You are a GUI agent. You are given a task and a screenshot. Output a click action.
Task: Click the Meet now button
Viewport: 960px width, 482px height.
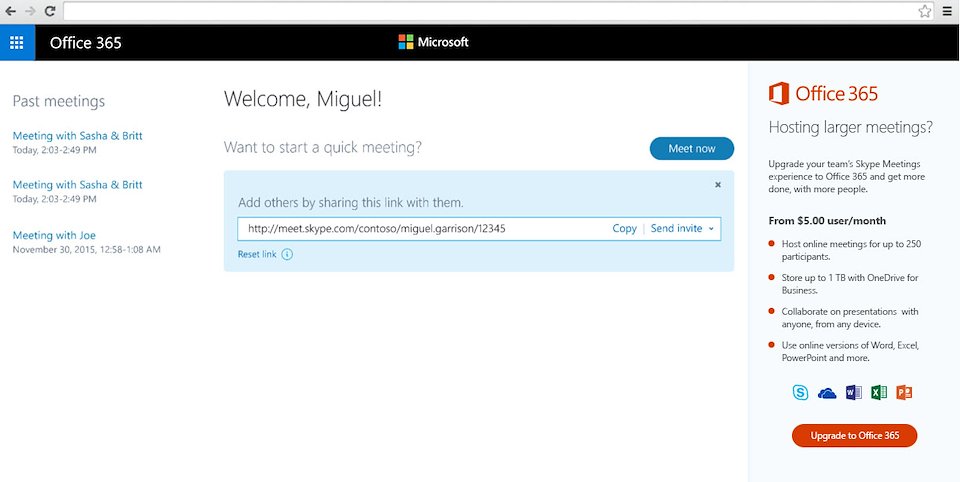click(x=692, y=148)
